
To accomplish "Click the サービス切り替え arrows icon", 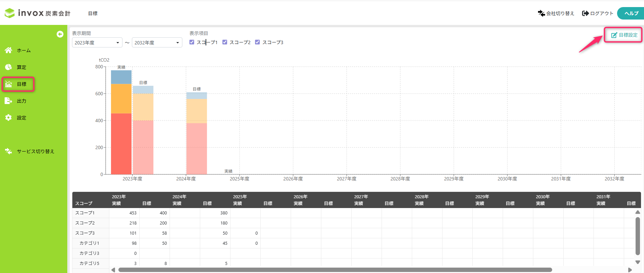I will point(8,151).
